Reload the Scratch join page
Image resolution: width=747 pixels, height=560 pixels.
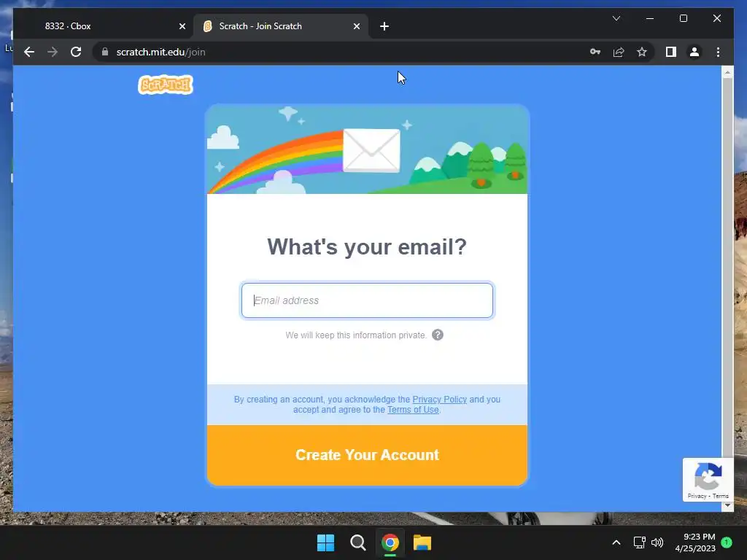76,52
